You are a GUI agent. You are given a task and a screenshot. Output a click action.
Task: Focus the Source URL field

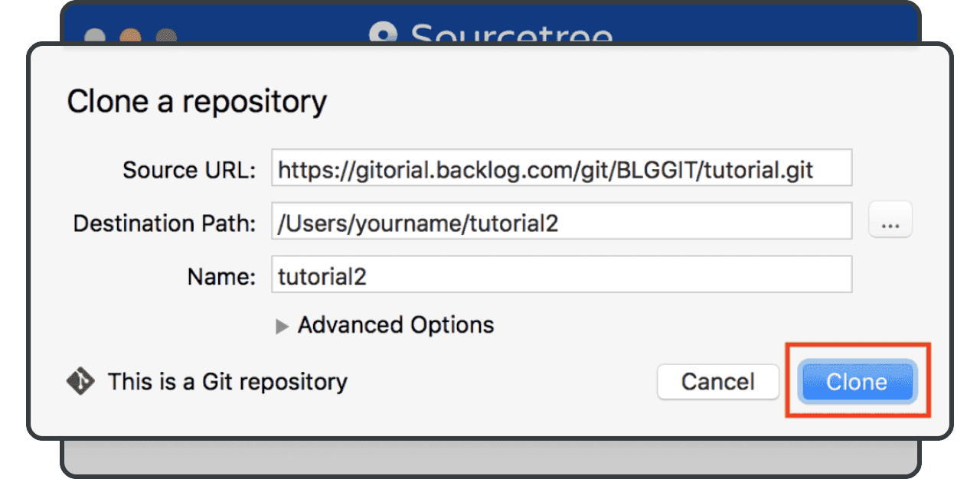click(x=561, y=169)
